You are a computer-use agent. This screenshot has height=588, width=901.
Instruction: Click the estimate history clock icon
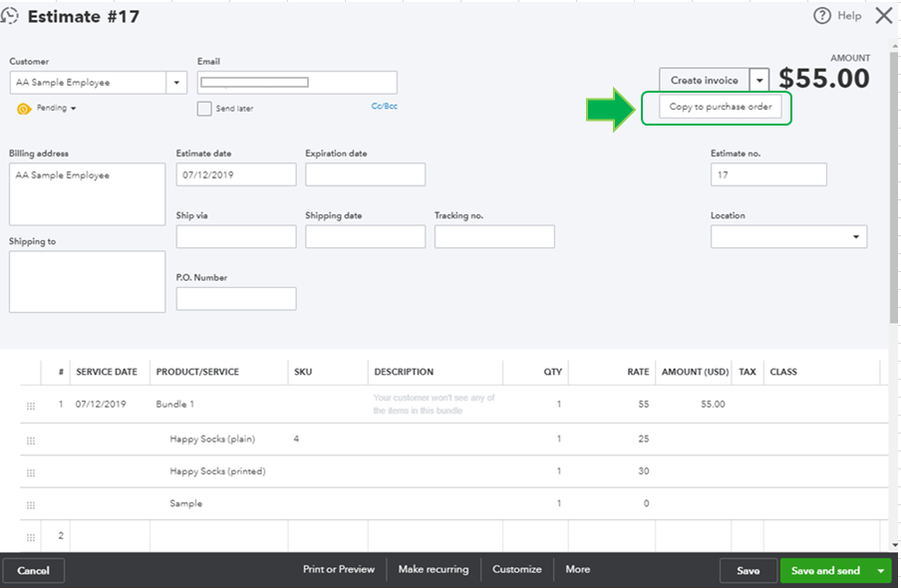click(11, 16)
